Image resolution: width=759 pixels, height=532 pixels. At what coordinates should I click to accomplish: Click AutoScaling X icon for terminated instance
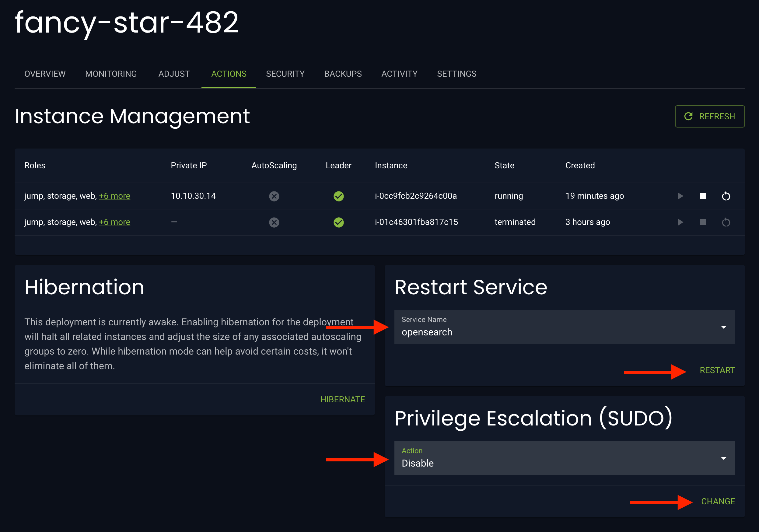(274, 222)
